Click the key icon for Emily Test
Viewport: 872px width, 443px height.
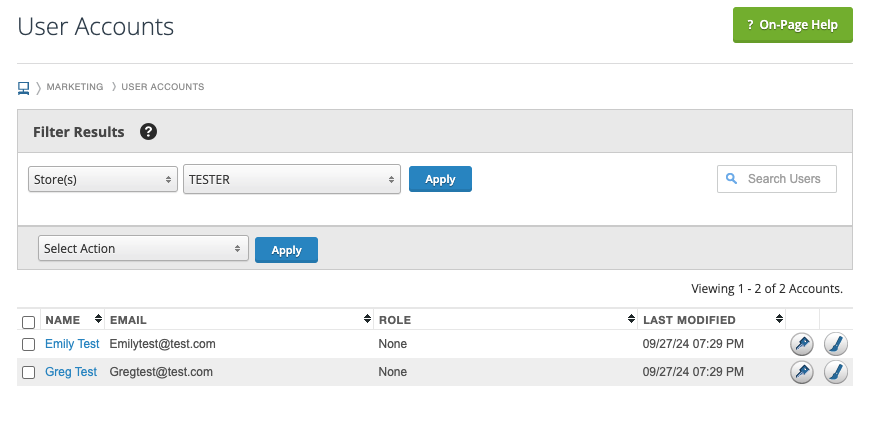coord(801,344)
